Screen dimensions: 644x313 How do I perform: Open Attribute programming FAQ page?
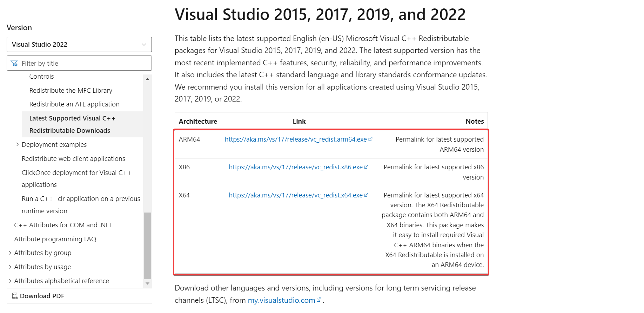coord(55,239)
